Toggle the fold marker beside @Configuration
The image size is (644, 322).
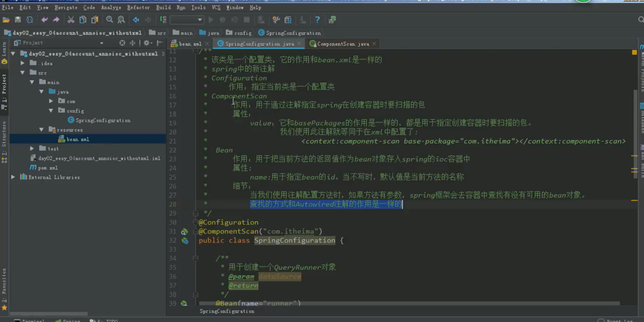click(196, 222)
